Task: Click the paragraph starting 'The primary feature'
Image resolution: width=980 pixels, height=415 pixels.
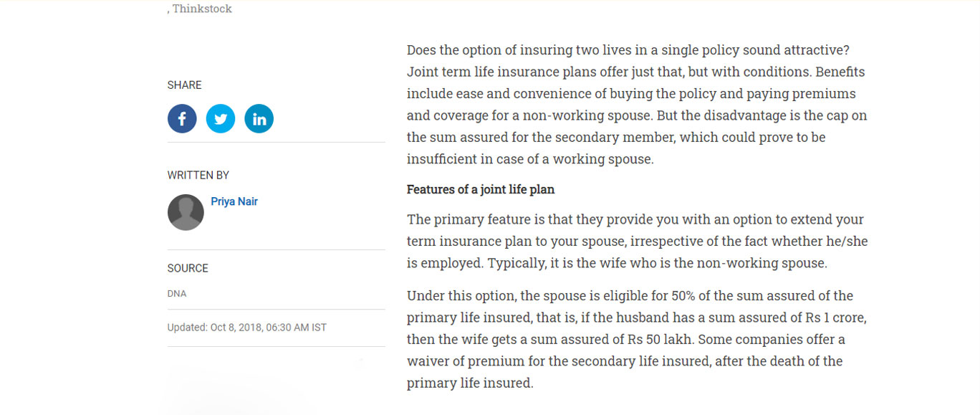Action: pyautogui.click(x=637, y=242)
